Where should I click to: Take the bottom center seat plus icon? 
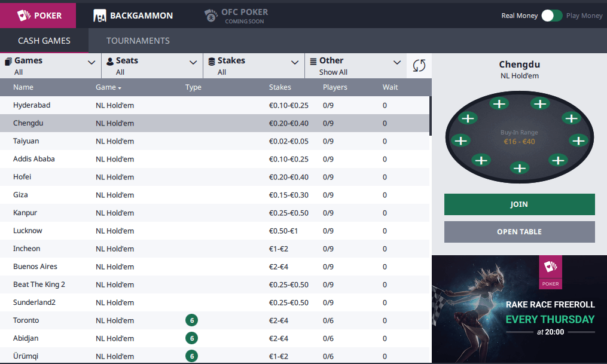point(520,168)
